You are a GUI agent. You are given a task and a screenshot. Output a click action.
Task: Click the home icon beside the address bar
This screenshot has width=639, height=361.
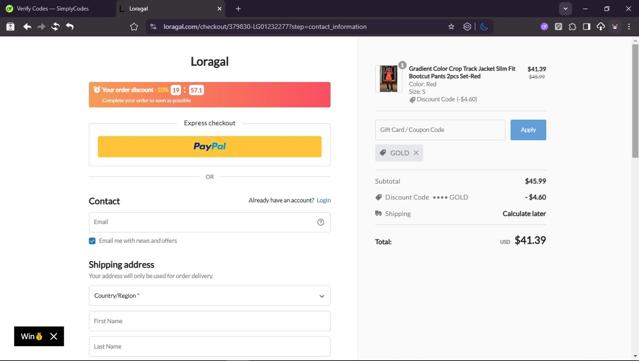pos(134,26)
